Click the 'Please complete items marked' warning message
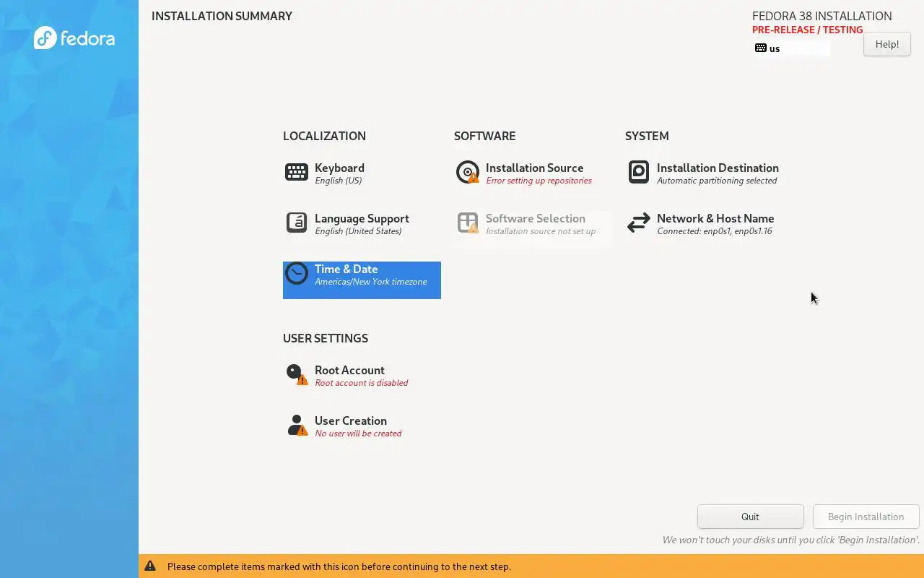The image size is (924, 578). click(x=339, y=566)
